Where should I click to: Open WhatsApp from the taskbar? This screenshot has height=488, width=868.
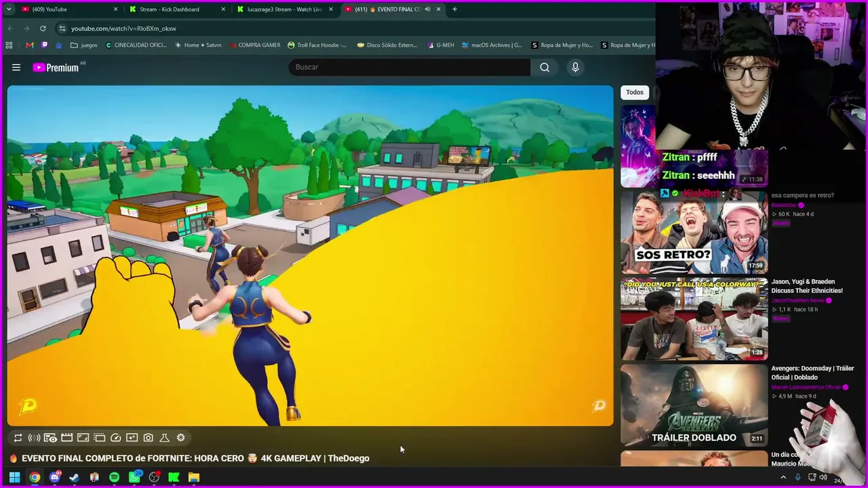point(134,477)
